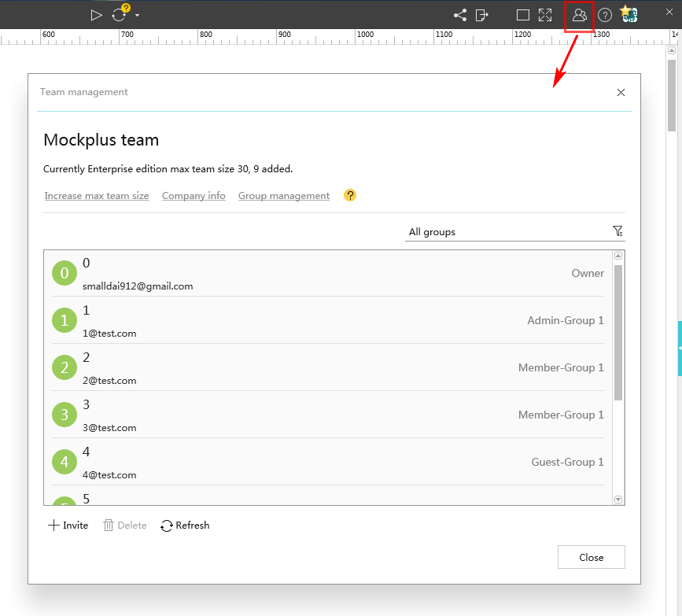Select member 3@test.com
The height and width of the screenshot is (616, 682).
tap(328, 415)
